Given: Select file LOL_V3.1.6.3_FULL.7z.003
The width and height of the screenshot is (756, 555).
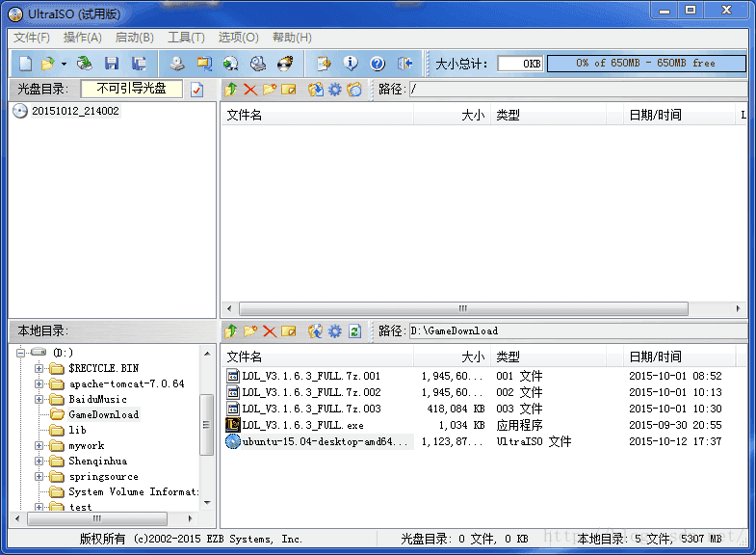Looking at the screenshot, I should tap(311, 409).
